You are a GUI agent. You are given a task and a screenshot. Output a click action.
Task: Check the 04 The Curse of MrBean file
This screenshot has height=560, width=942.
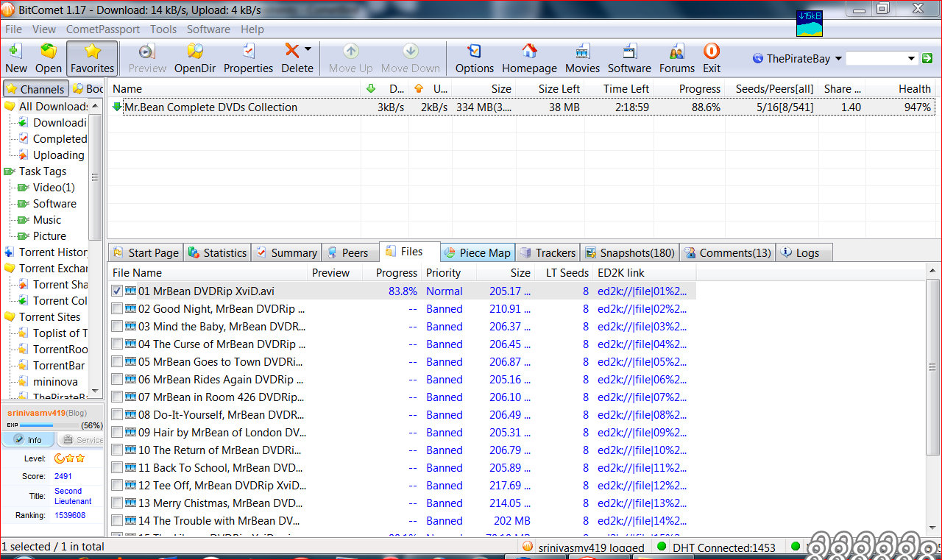tap(117, 344)
